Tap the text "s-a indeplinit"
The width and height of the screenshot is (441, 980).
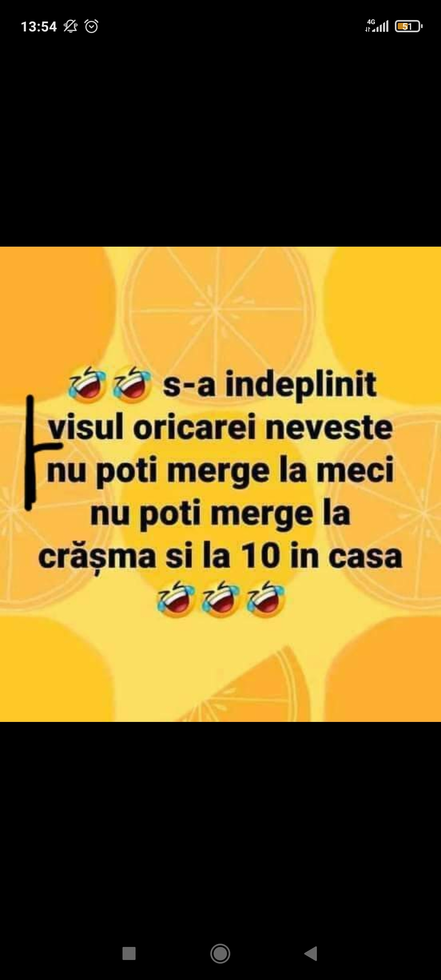tap(269, 385)
